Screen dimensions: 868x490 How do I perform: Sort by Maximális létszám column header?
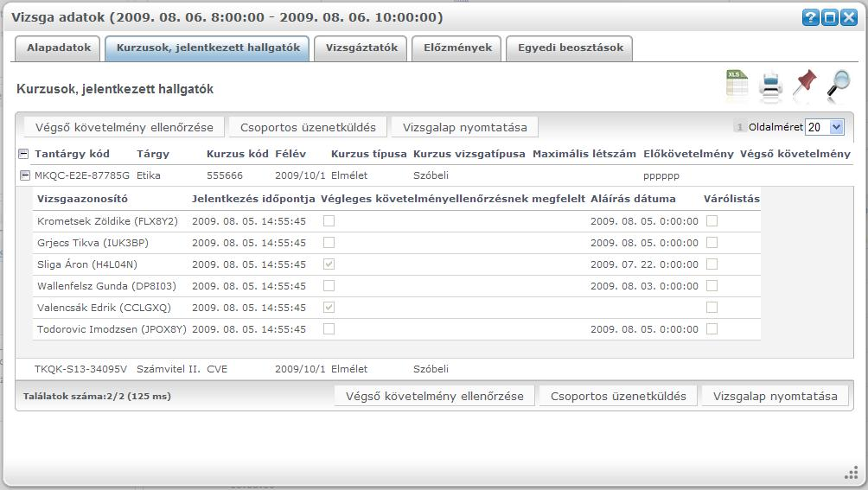(584, 154)
